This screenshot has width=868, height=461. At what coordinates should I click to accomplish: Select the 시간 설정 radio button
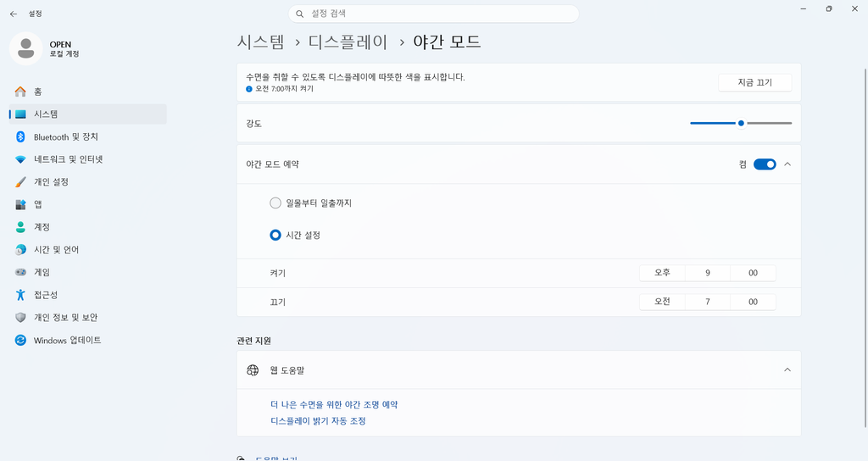275,236
